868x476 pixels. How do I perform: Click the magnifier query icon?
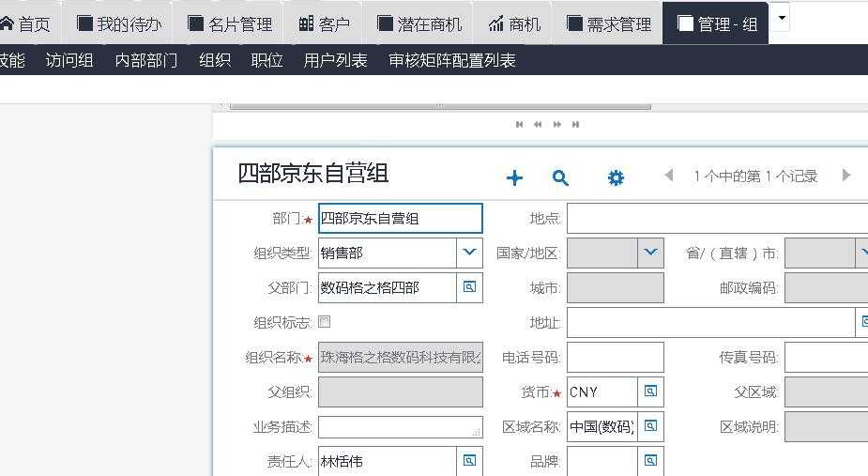point(560,177)
